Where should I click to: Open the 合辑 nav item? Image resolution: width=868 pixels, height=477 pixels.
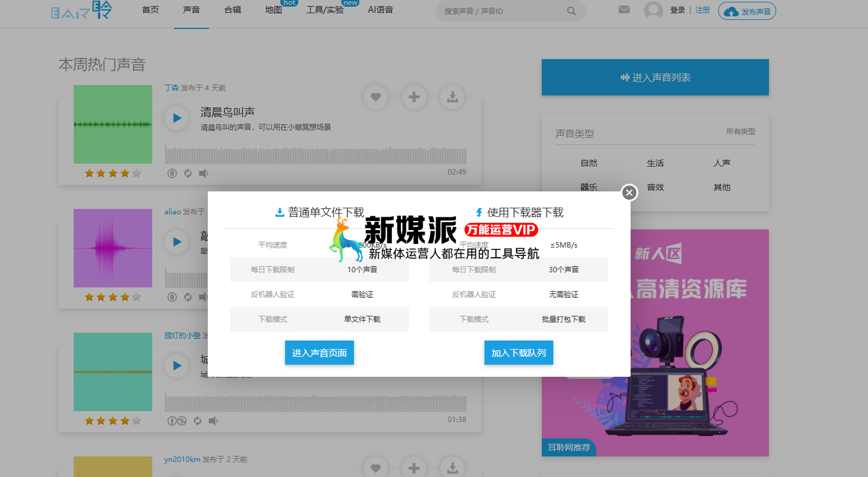pyautogui.click(x=233, y=10)
